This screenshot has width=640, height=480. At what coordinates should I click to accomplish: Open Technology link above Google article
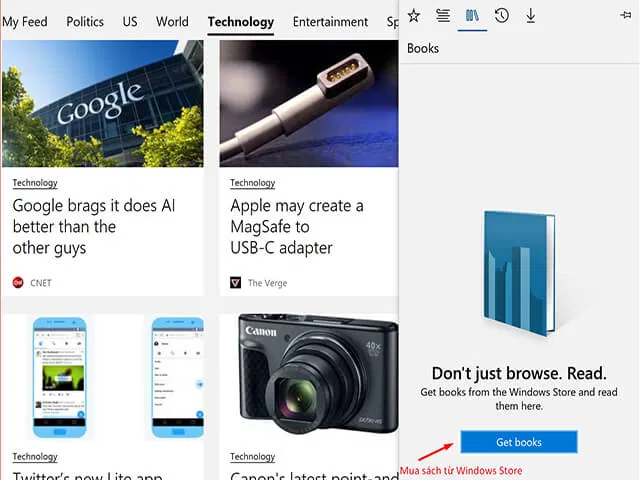point(35,183)
